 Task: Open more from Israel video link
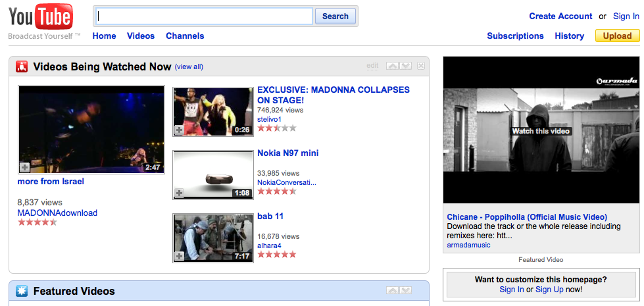(51, 182)
